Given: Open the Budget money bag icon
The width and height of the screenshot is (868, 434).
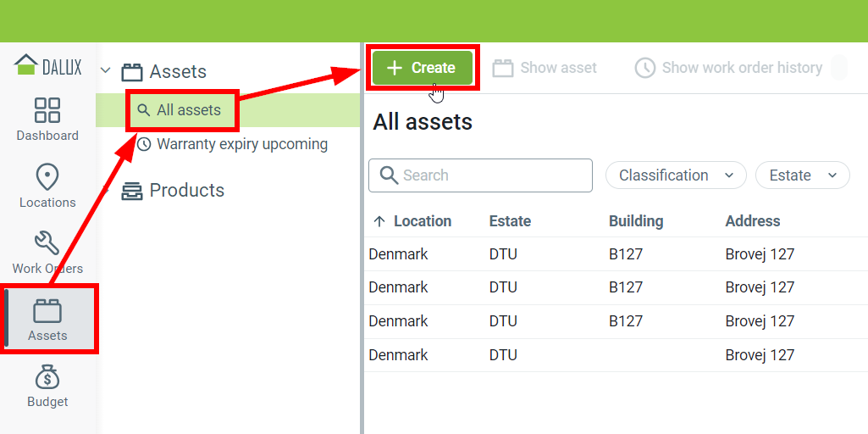Looking at the screenshot, I should [x=47, y=378].
